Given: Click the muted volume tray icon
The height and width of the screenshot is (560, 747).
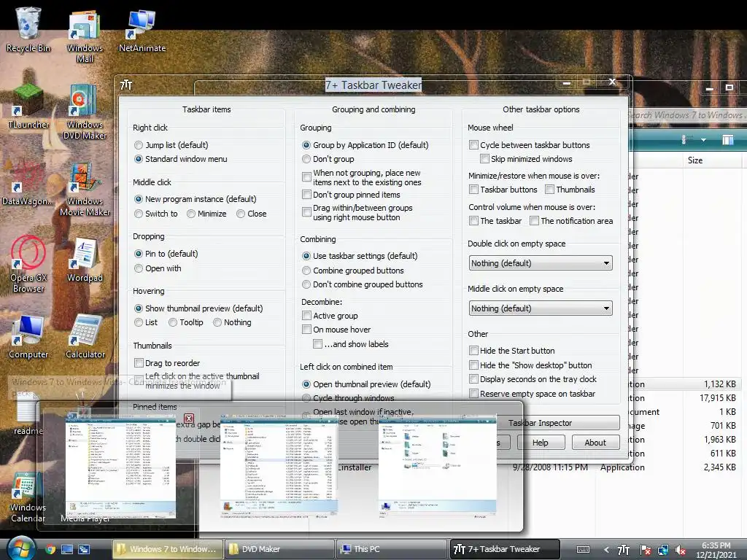Looking at the screenshot, I should (x=681, y=550).
